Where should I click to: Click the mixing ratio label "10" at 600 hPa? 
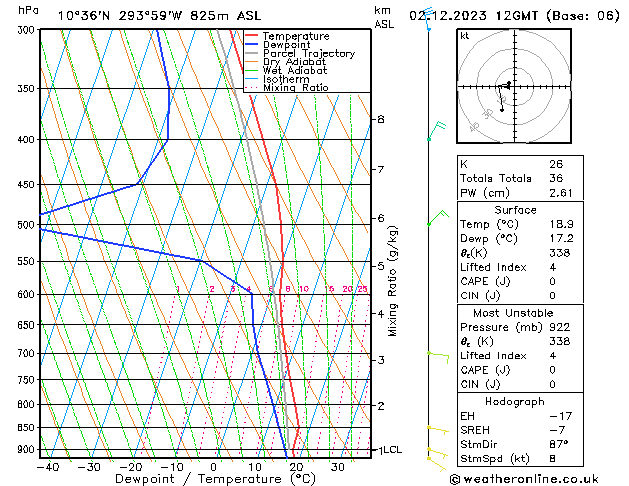[x=304, y=289]
